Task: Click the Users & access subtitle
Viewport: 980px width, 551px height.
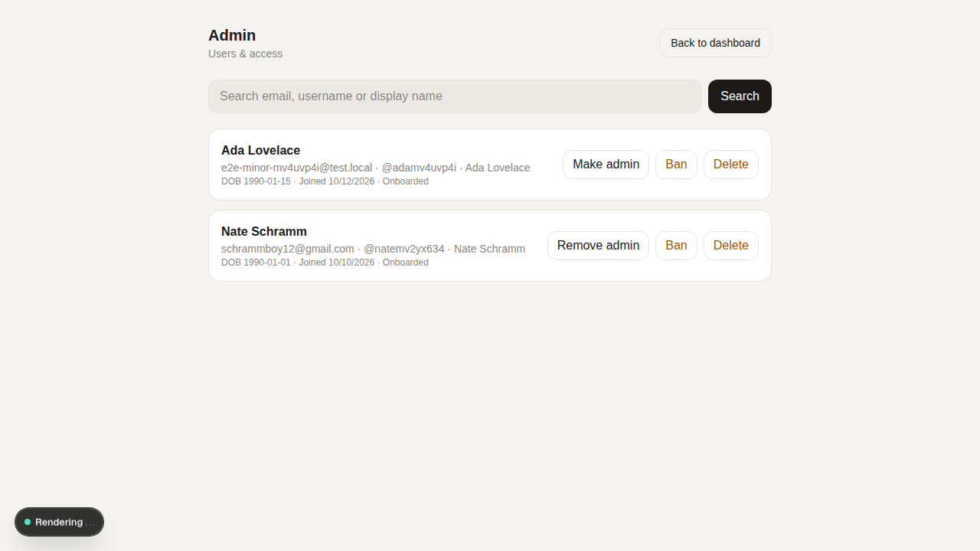Action: (245, 54)
